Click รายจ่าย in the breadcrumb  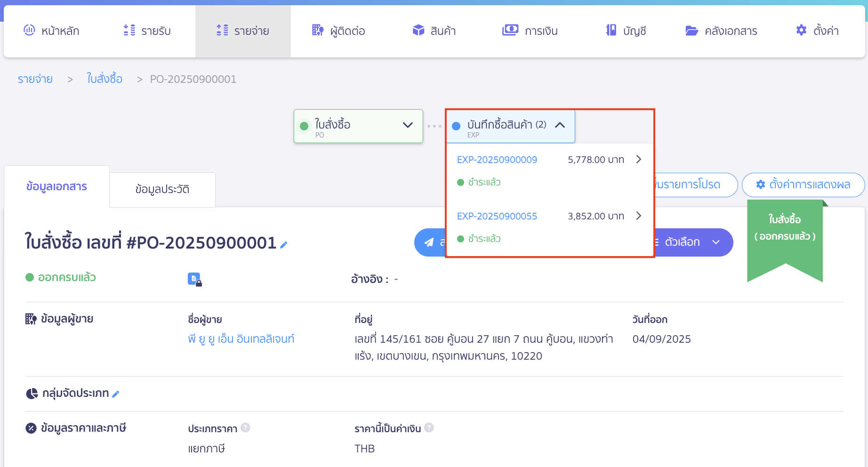[35, 79]
